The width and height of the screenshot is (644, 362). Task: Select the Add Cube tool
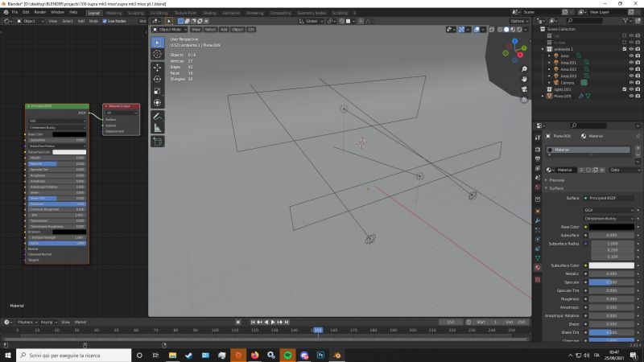[x=157, y=142]
